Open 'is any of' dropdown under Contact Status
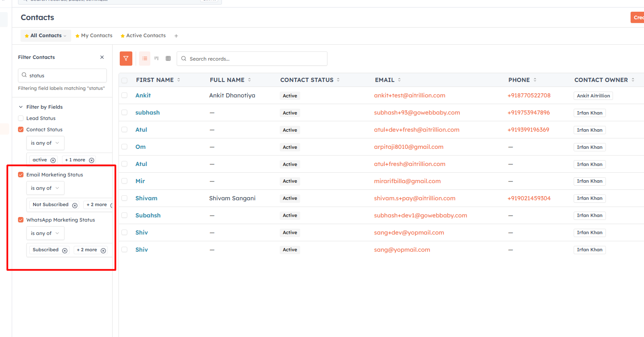Image resolution: width=644 pixels, height=337 pixels. tap(45, 143)
